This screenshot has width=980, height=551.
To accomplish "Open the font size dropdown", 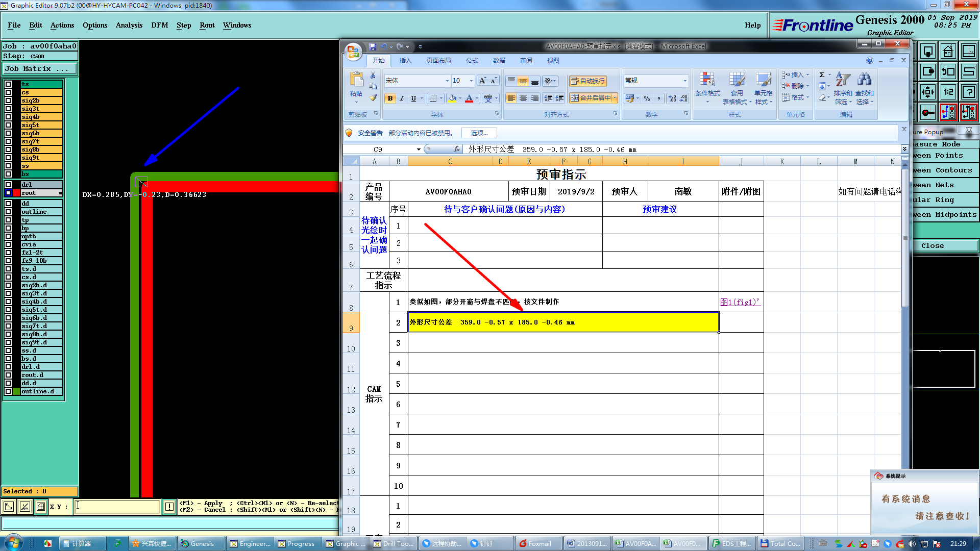I will 471,81.
